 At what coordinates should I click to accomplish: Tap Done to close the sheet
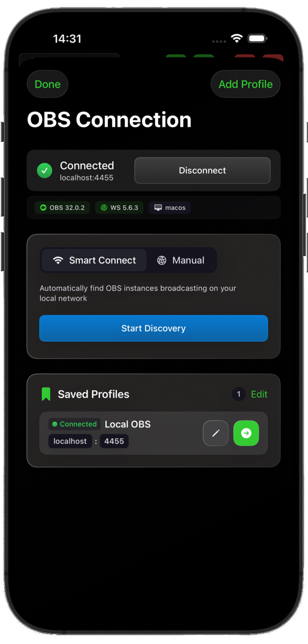[x=47, y=84]
